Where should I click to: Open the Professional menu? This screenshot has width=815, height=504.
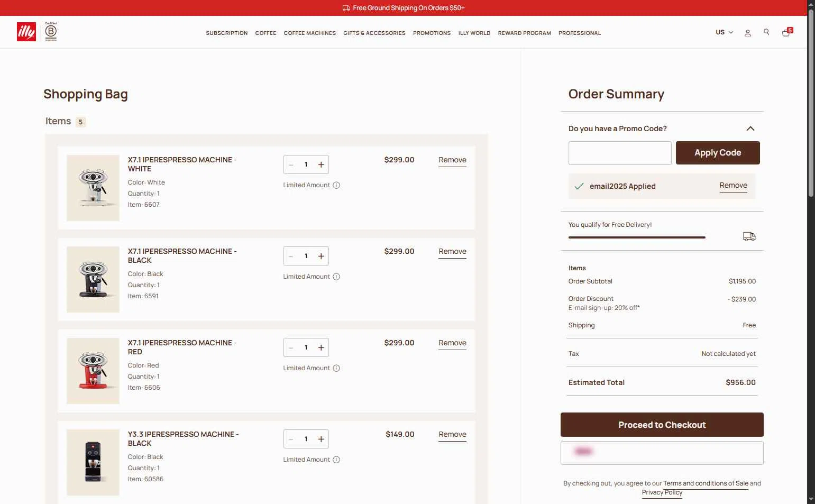[x=580, y=33]
